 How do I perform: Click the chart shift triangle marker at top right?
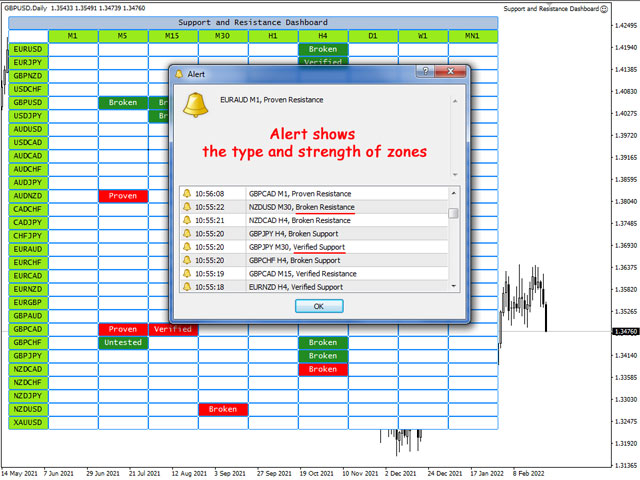pyautogui.click(x=606, y=8)
